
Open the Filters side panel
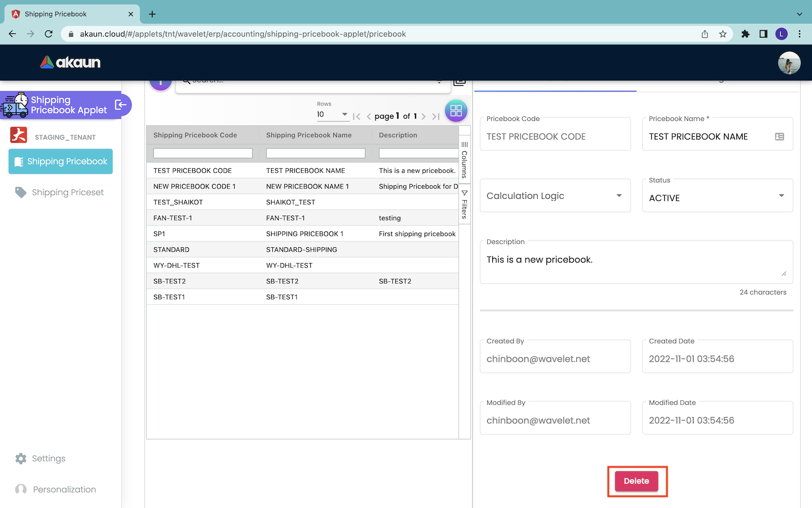point(465,205)
